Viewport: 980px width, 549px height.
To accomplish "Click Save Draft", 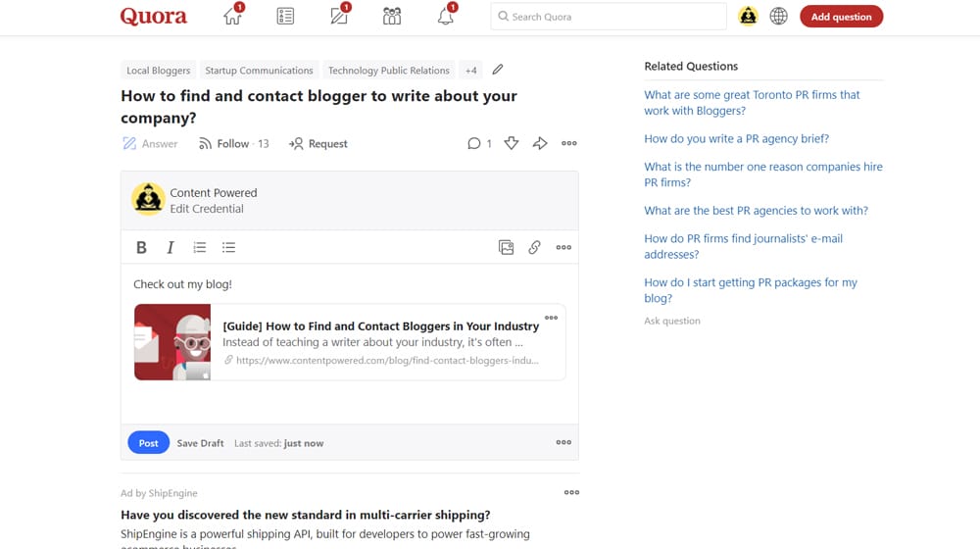I will coord(200,443).
